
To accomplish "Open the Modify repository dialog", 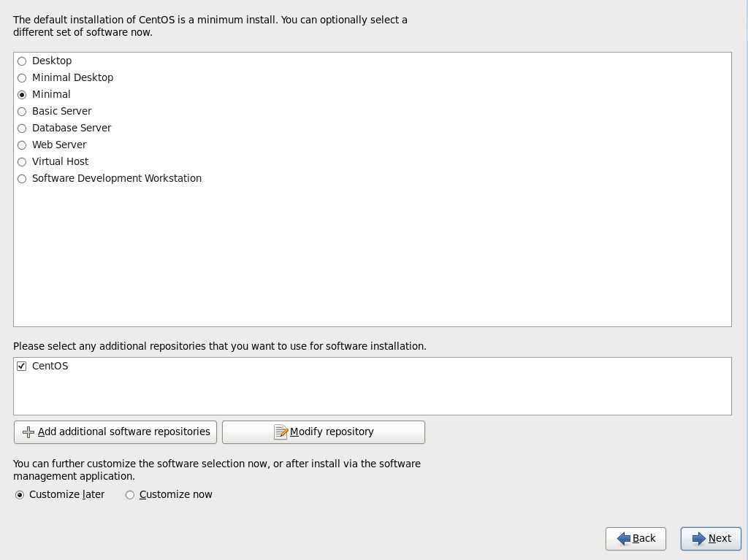I will tap(323, 431).
